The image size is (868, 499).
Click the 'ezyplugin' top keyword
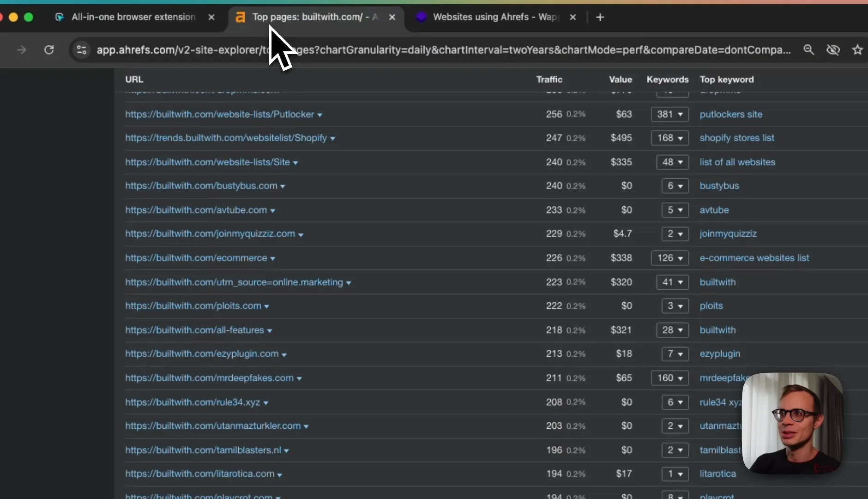[x=720, y=354]
